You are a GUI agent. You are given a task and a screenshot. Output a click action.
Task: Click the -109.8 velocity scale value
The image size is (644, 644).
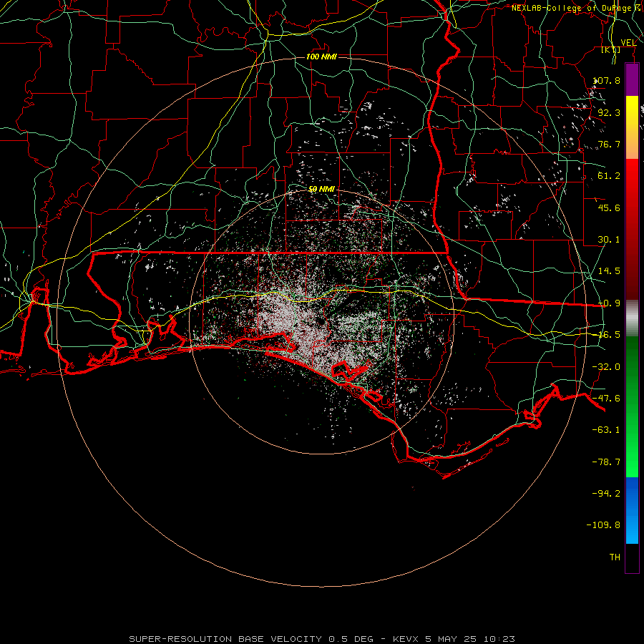pos(604,525)
